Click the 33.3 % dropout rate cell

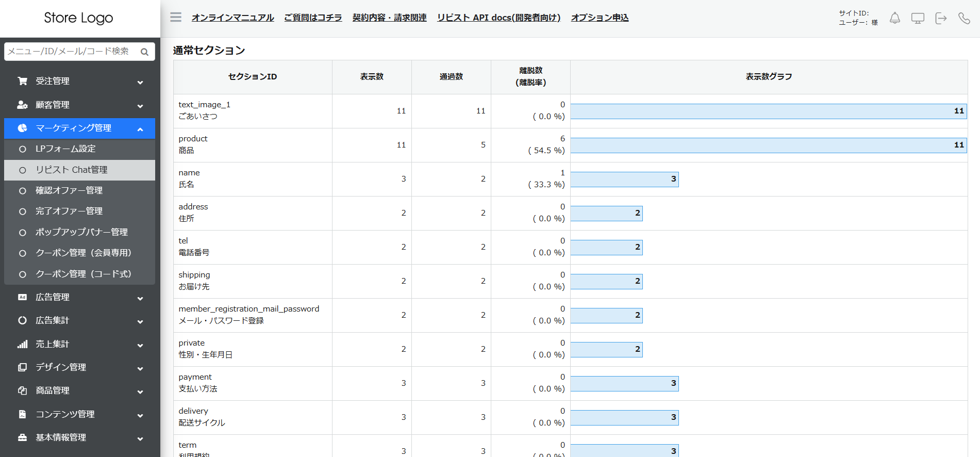[x=530, y=179]
